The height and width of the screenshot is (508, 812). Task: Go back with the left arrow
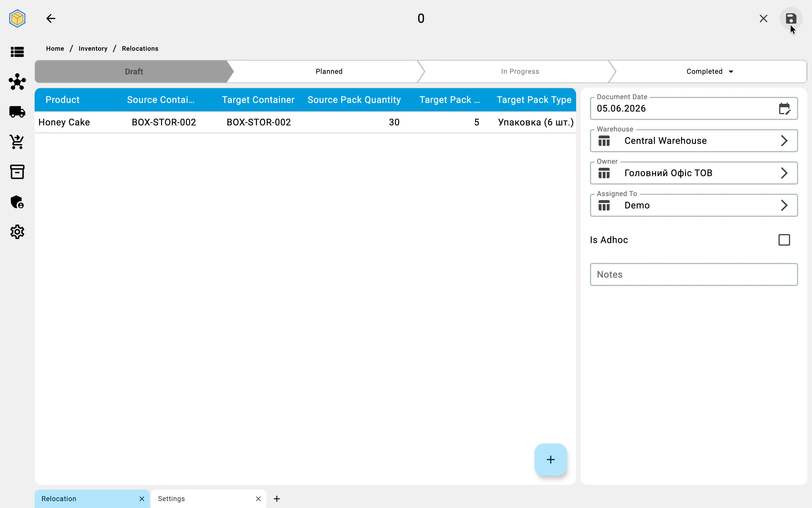[51, 18]
